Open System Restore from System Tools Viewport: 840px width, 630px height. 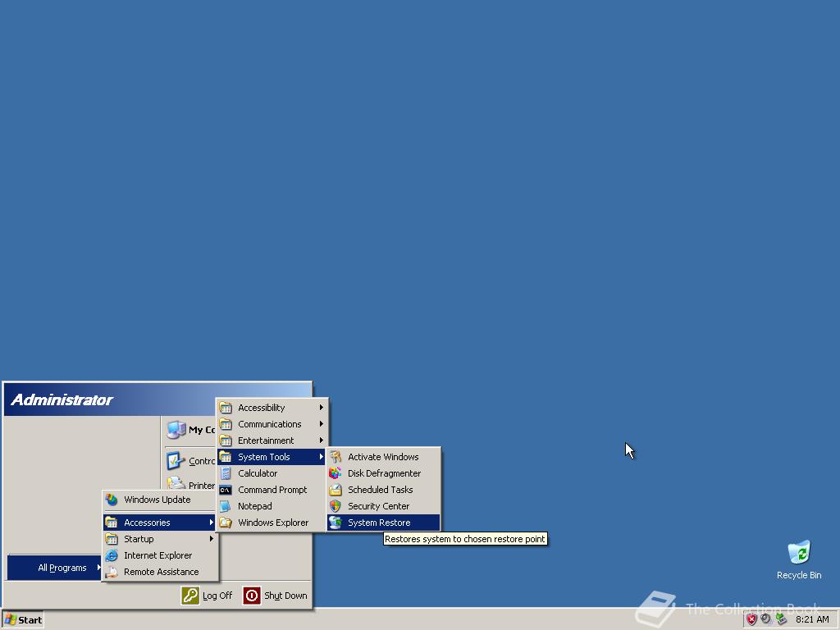pyautogui.click(x=383, y=523)
